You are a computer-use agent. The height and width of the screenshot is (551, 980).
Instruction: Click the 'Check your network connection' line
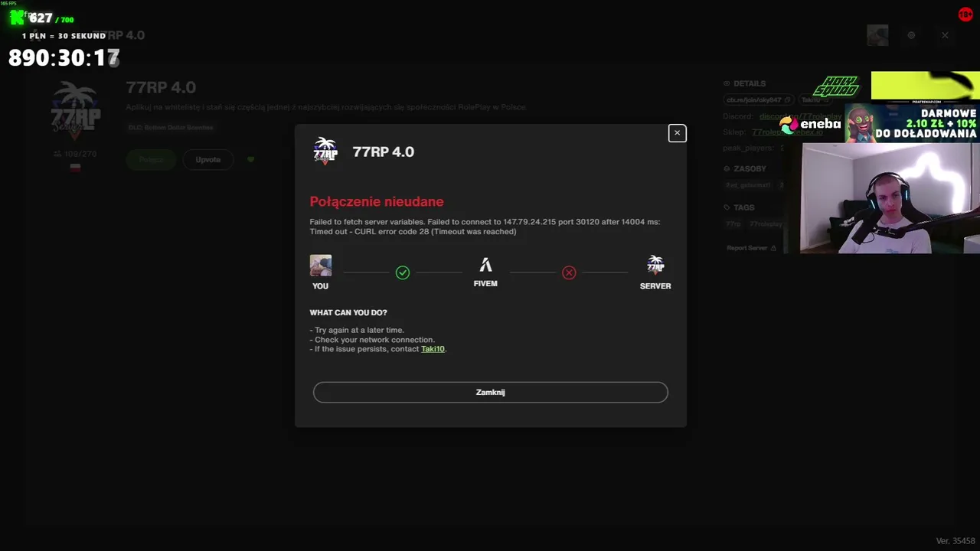(x=372, y=340)
